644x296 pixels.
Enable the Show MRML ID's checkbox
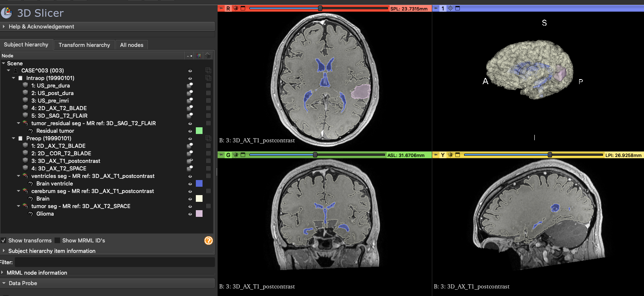57,240
